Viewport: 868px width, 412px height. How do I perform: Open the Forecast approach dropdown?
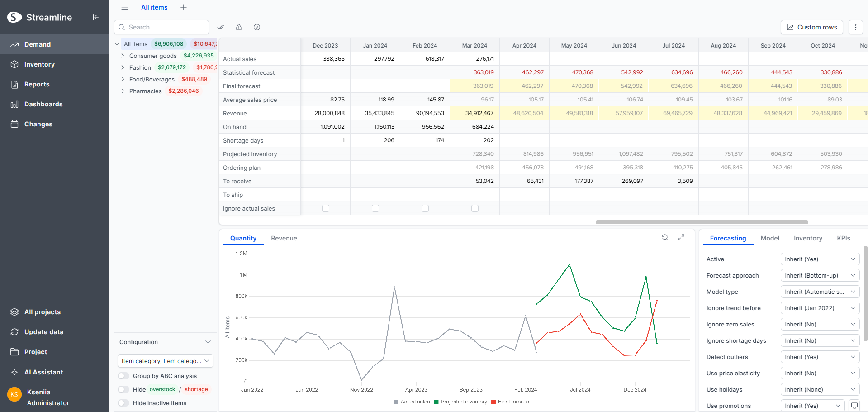click(x=820, y=275)
